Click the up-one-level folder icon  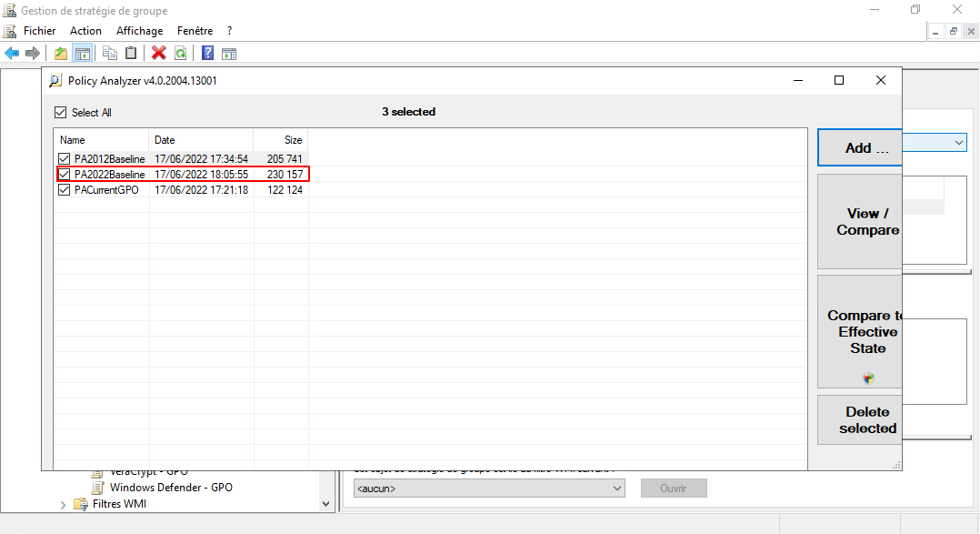coord(61,54)
